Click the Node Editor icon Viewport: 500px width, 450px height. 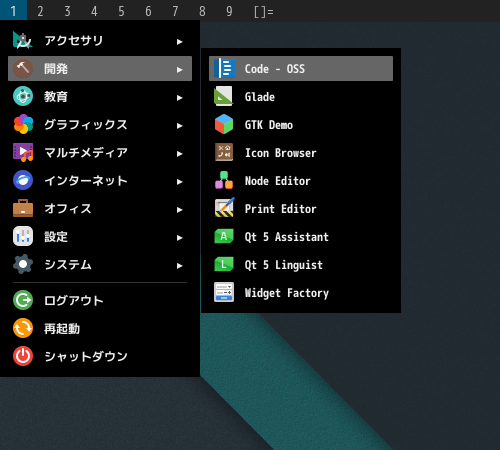pyautogui.click(x=224, y=180)
